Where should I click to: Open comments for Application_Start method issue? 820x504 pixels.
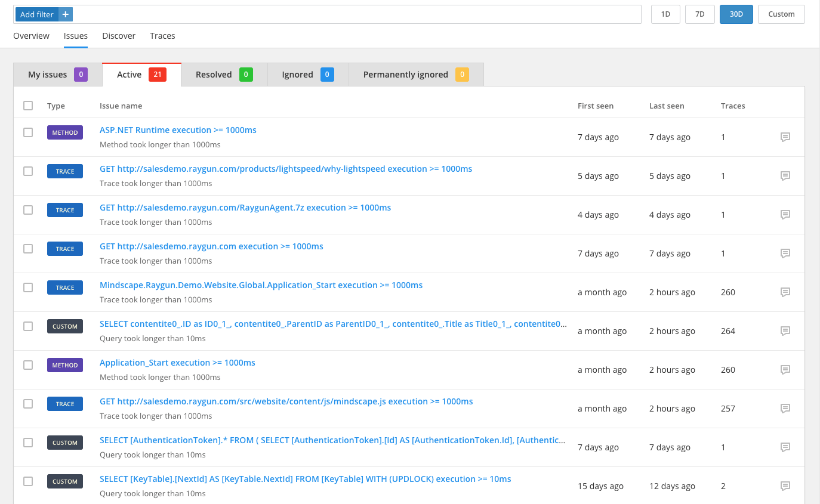point(785,370)
